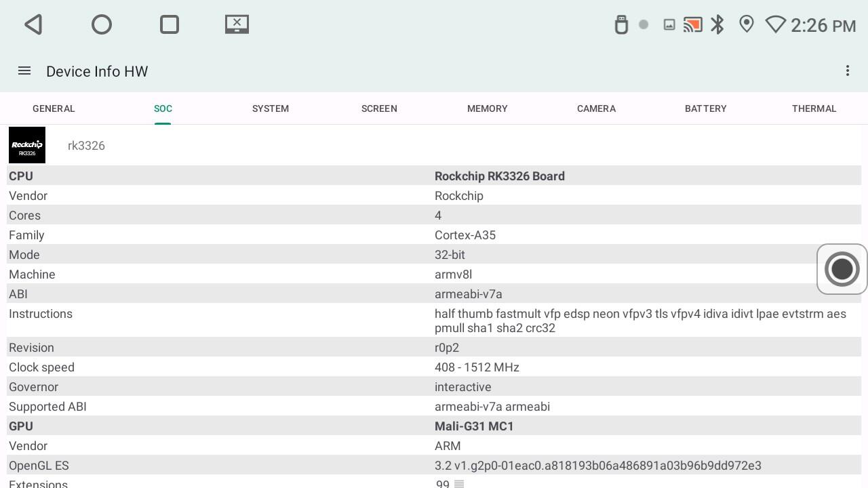Tap the Bluetooth status icon

[x=717, y=25]
